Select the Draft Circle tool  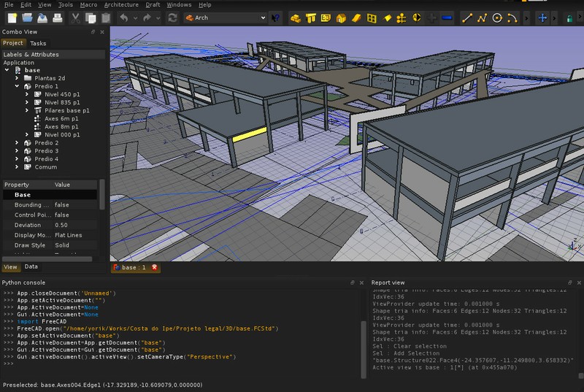click(499, 18)
